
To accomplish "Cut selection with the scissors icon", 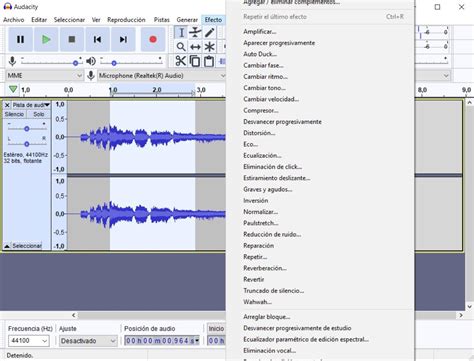I will [x=180, y=61].
